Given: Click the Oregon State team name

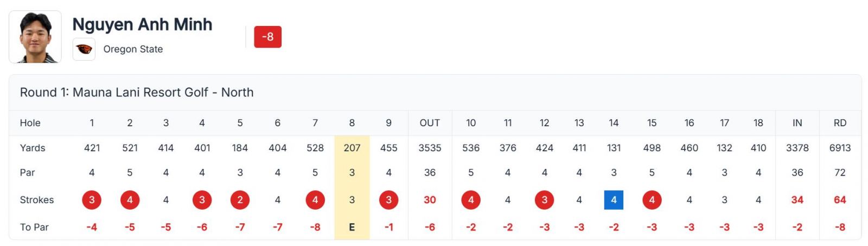Looking at the screenshot, I should click(x=133, y=49).
